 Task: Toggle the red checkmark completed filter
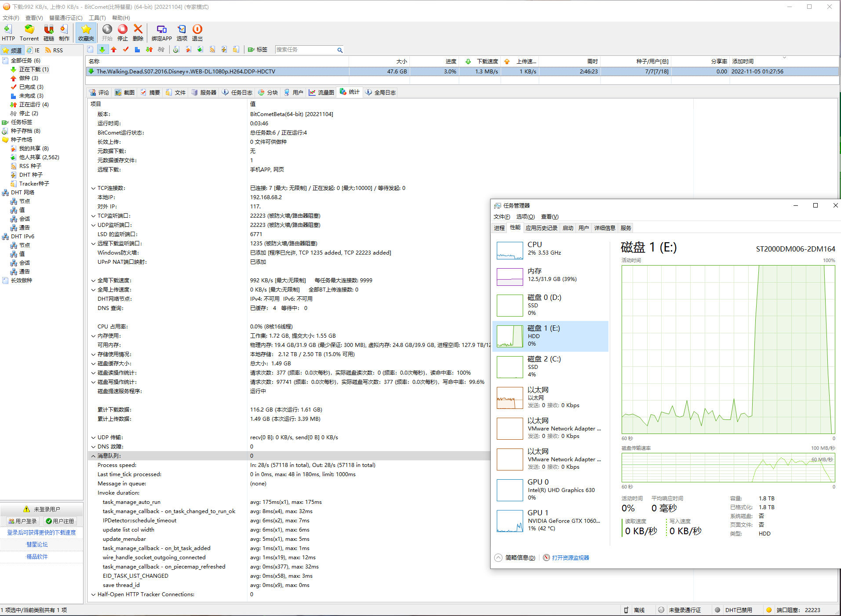click(x=126, y=50)
